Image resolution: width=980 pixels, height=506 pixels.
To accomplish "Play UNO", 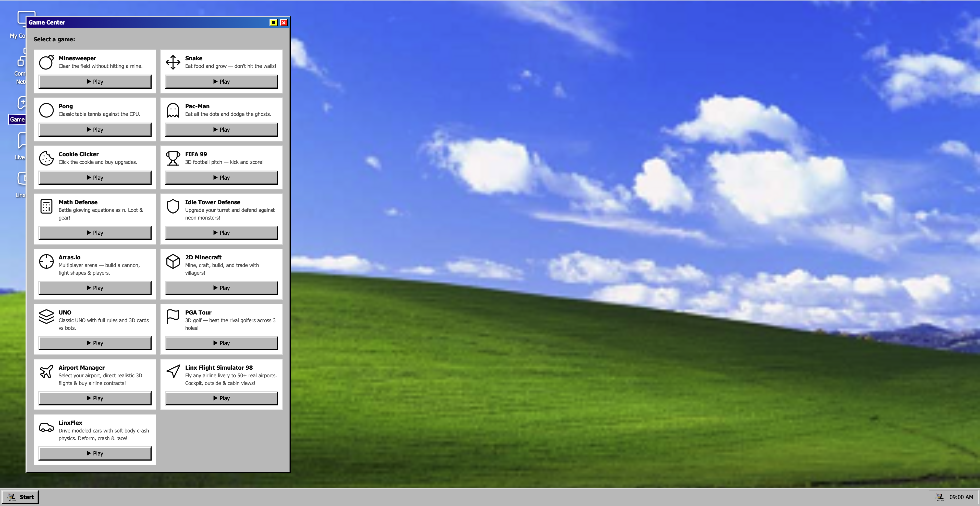I will (x=95, y=343).
